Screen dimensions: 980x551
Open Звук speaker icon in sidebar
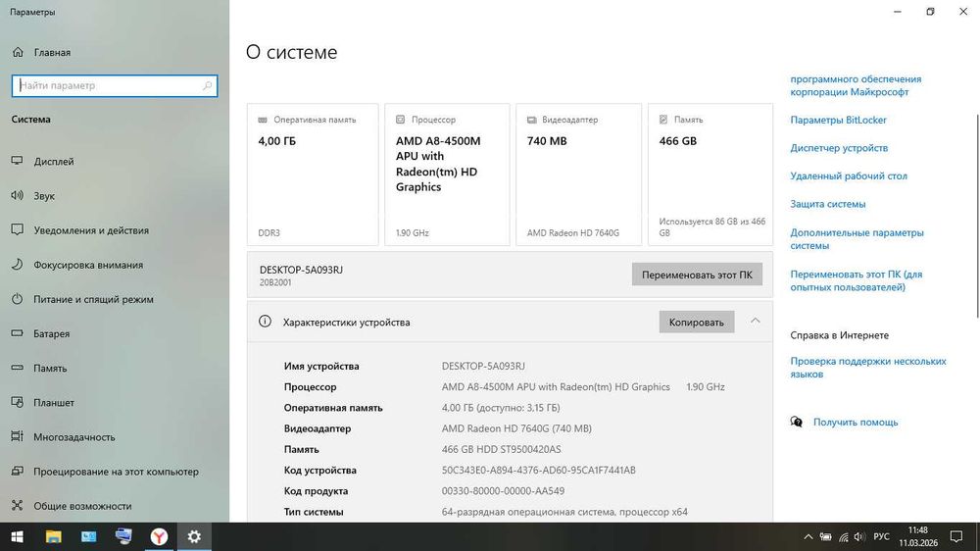pyautogui.click(x=18, y=196)
